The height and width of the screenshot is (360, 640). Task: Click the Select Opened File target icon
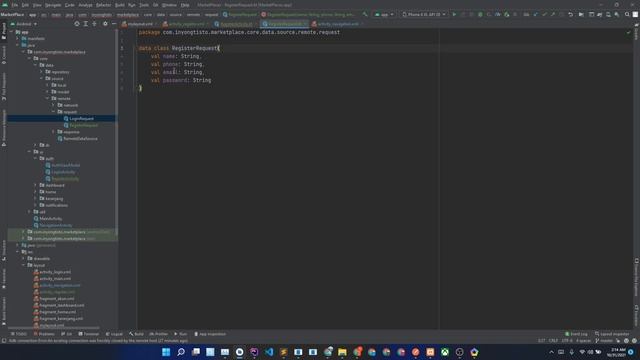click(77, 24)
